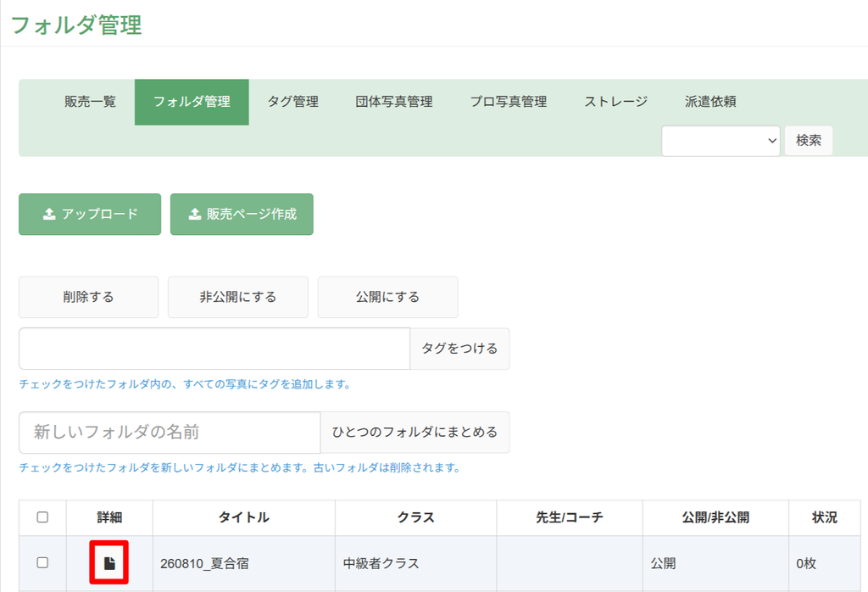The width and height of the screenshot is (868, 592).
Task: Click the 検索 button
Action: pyautogui.click(x=808, y=141)
